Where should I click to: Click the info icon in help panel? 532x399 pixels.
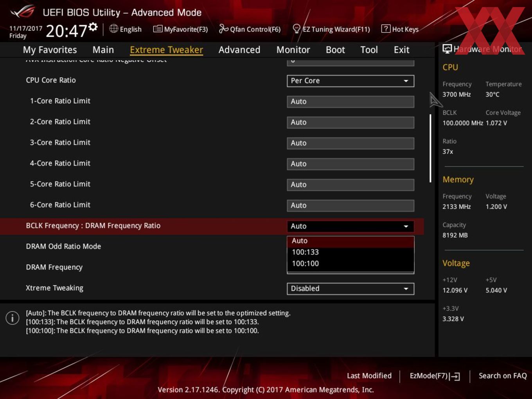pos(13,318)
